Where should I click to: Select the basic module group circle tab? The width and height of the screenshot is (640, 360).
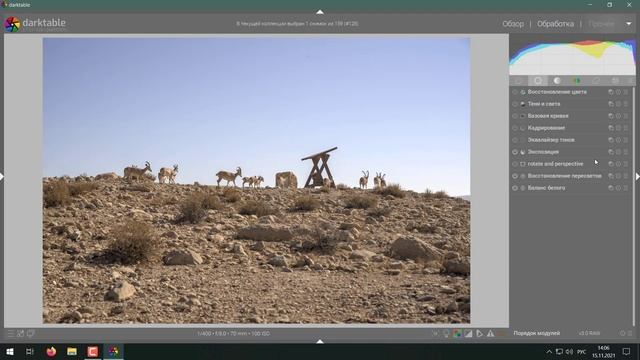538,81
